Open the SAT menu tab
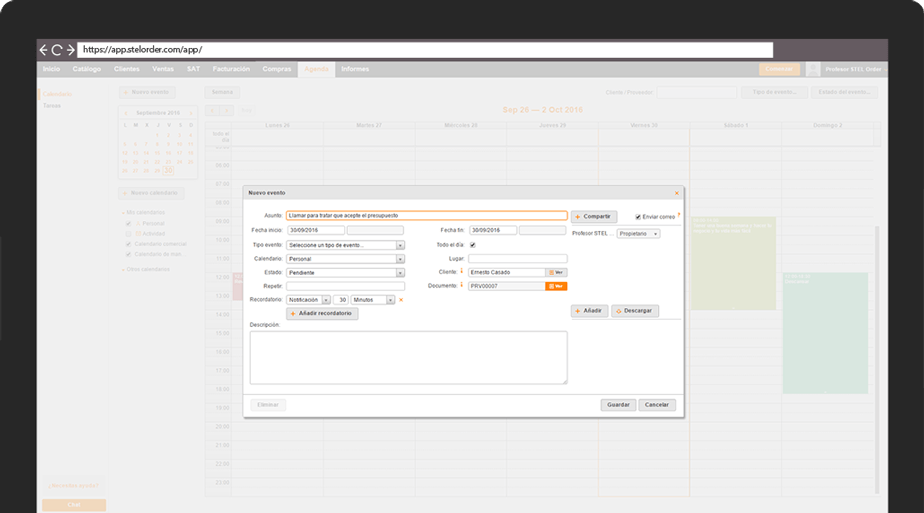924x513 pixels. 193,69
